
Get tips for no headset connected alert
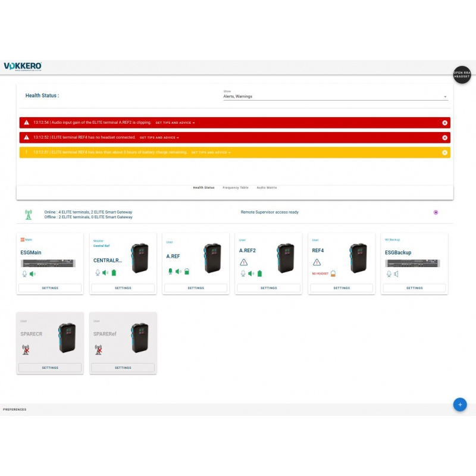pyautogui.click(x=159, y=137)
